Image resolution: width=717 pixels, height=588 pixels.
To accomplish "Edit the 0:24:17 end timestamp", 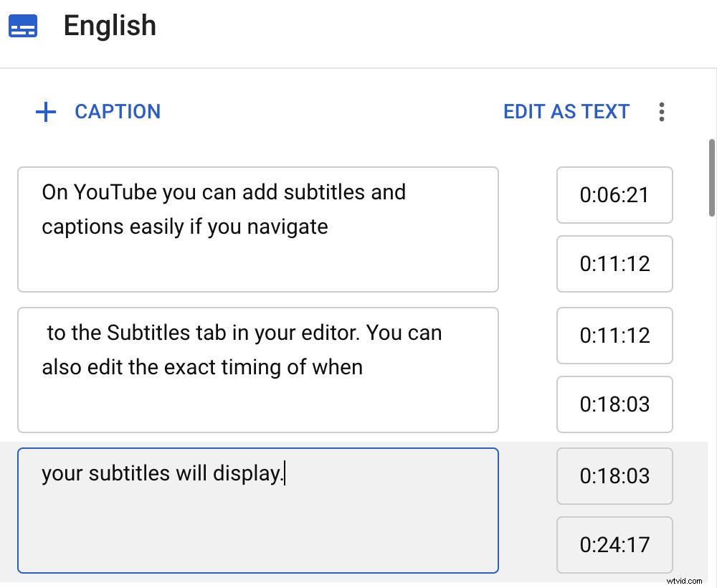I will [614, 545].
